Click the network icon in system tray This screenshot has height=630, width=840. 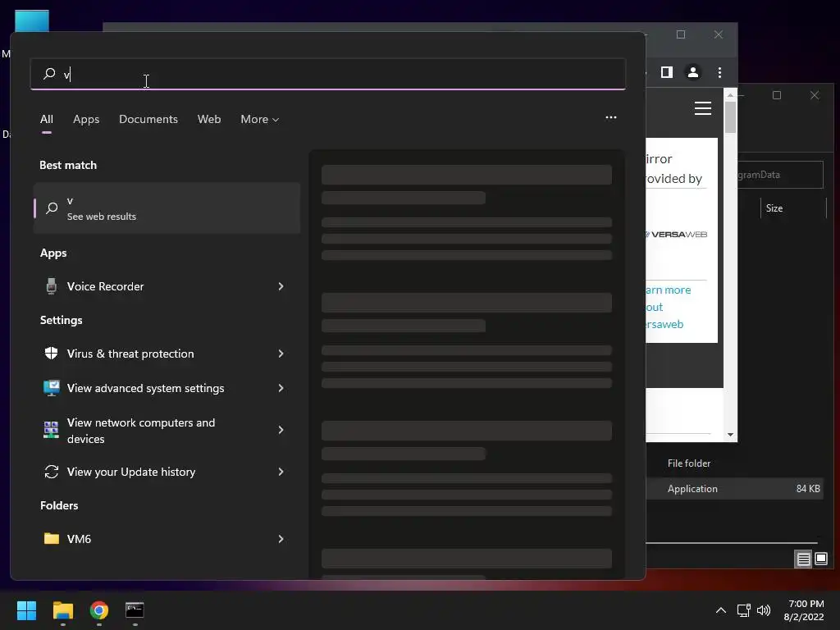click(743, 610)
